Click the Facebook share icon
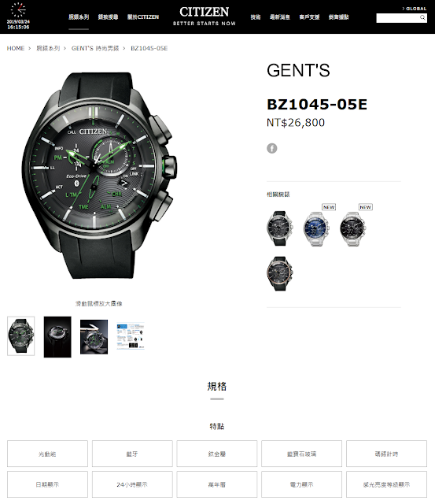This screenshot has width=435, height=504. 271,148
